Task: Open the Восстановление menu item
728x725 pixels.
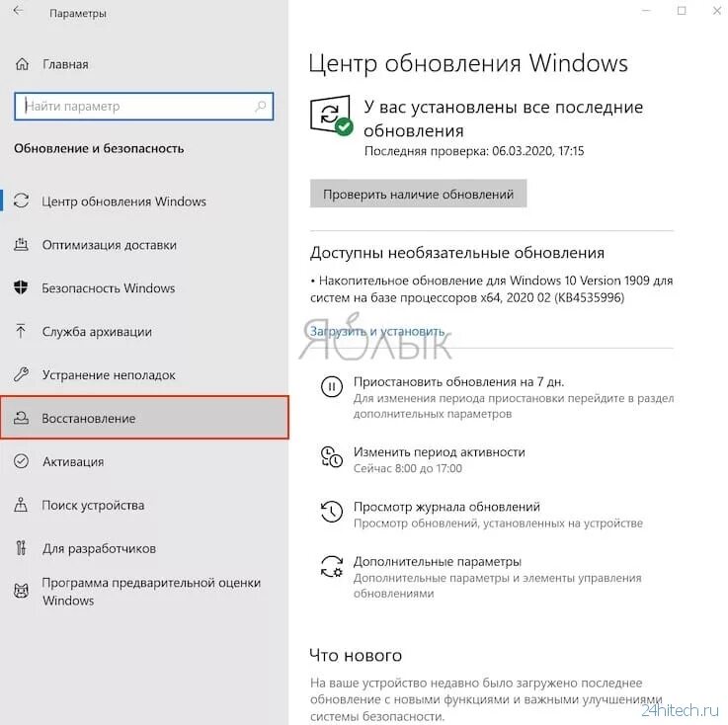Action: tap(144, 418)
